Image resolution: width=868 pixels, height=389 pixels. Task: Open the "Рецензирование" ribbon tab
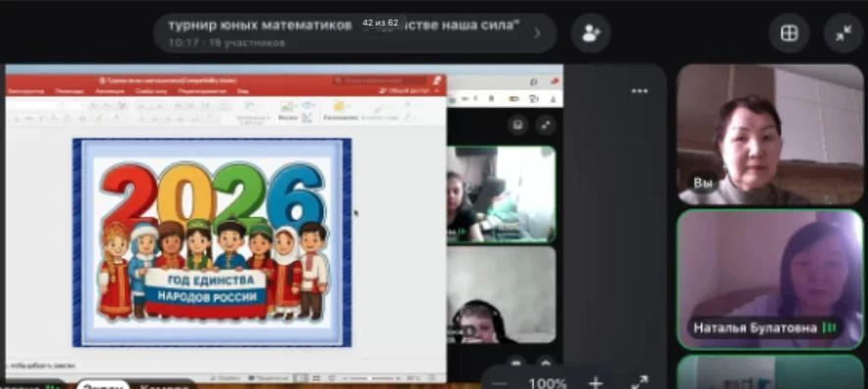pyautogui.click(x=202, y=91)
